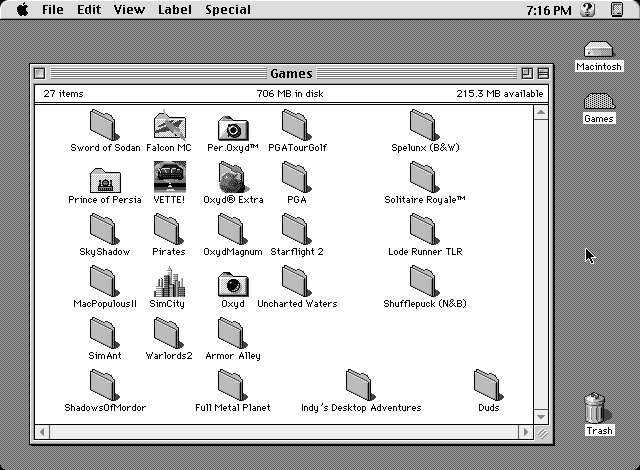
Task: Select the VETTE! car game icon
Action: pos(170,177)
